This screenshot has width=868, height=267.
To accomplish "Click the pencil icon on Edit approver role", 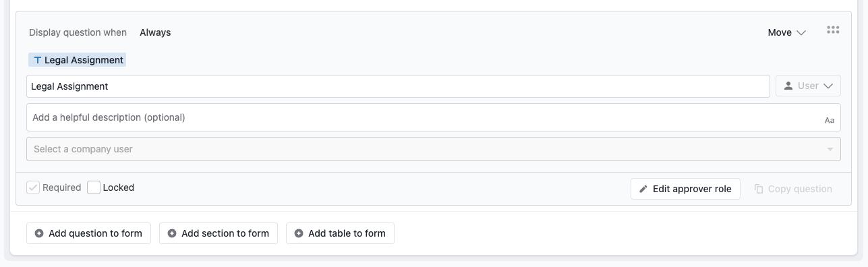I will tap(643, 189).
